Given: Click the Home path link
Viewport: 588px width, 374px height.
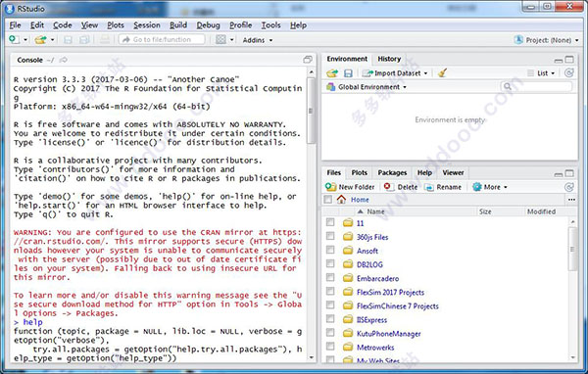Looking at the screenshot, I should click(x=360, y=200).
